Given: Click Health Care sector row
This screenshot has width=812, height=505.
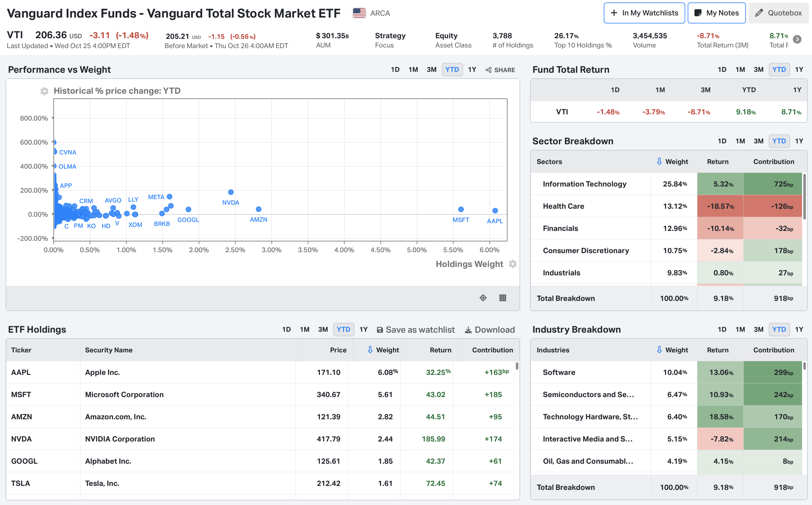Looking at the screenshot, I should click(x=666, y=206).
